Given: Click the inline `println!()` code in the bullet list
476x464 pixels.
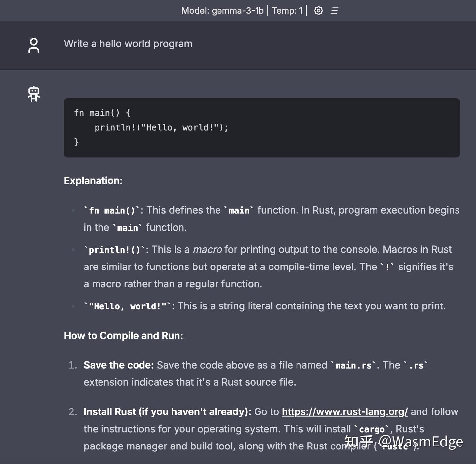Looking at the screenshot, I should [x=114, y=250].
